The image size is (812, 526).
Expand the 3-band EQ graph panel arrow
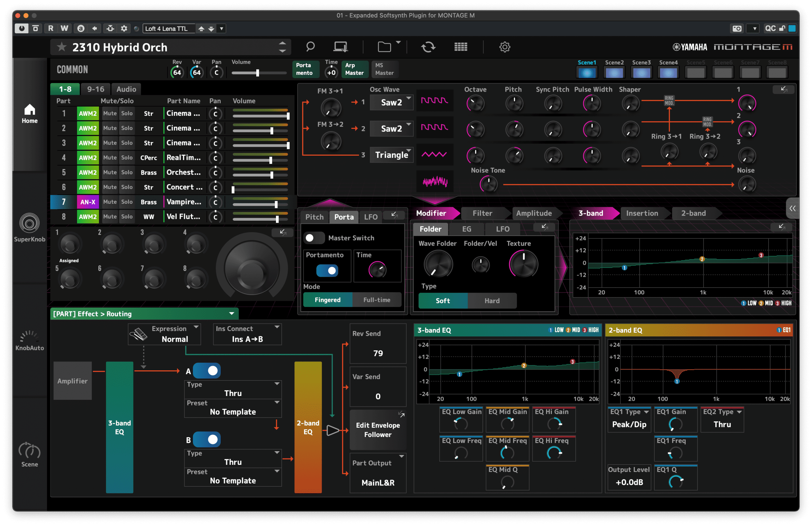782,227
